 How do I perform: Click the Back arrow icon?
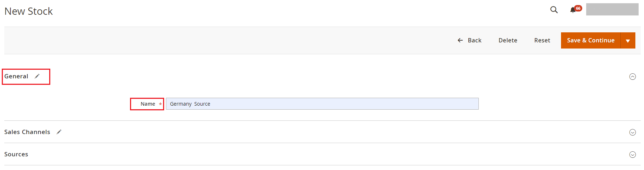tap(460, 40)
